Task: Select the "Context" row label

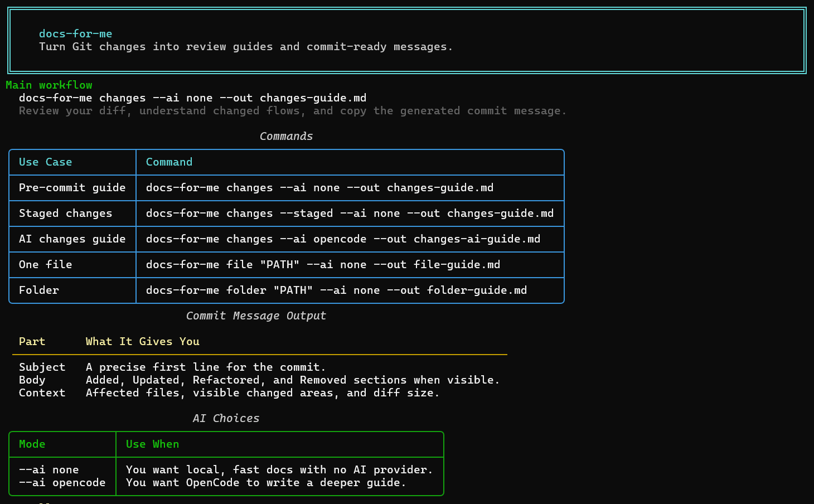Action: click(42, 393)
